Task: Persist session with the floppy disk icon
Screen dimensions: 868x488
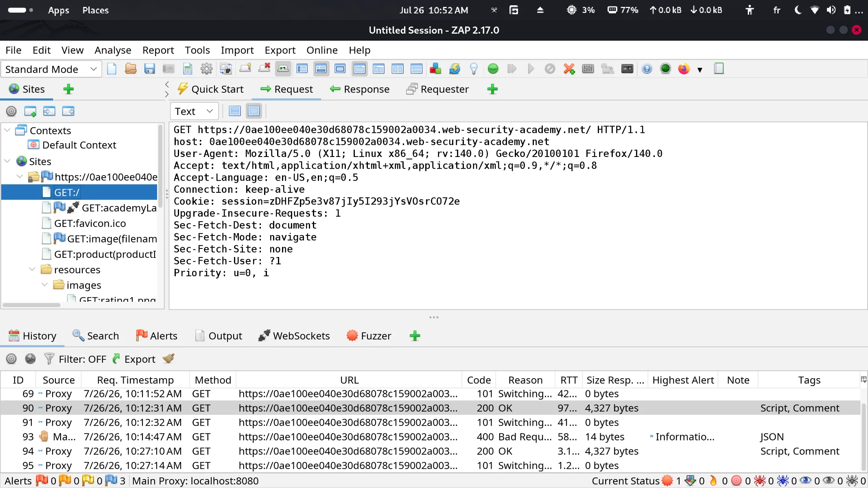Action: click(x=149, y=69)
